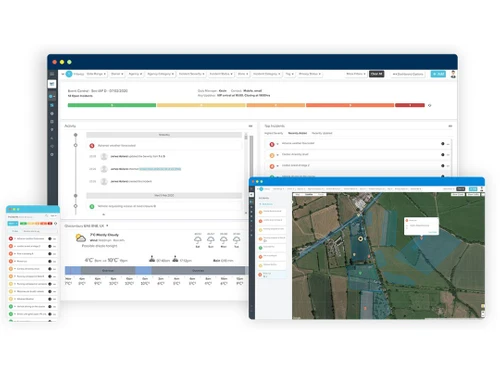Click the green marker on the satellite map
This screenshot has width=500, height=375.
tap(360, 273)
